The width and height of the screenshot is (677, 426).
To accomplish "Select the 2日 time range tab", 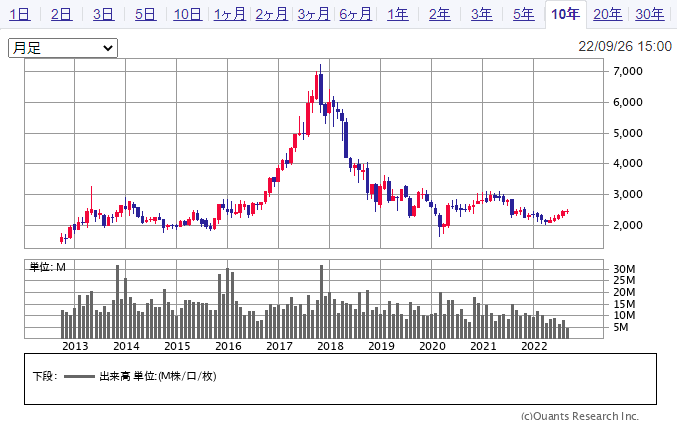I will 61,15.
